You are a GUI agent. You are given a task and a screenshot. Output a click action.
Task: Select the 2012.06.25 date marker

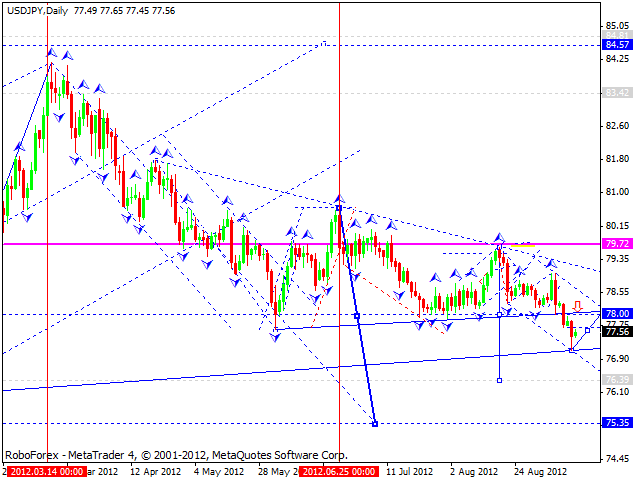339,472
